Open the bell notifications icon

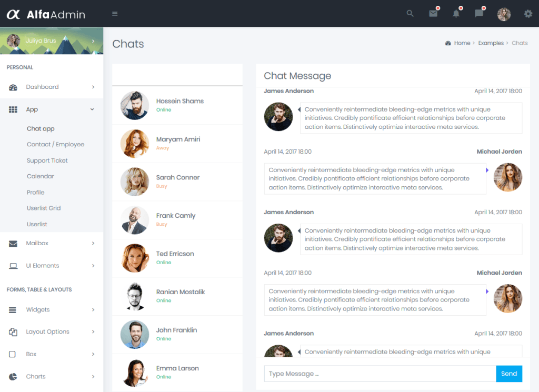point(456,14)
